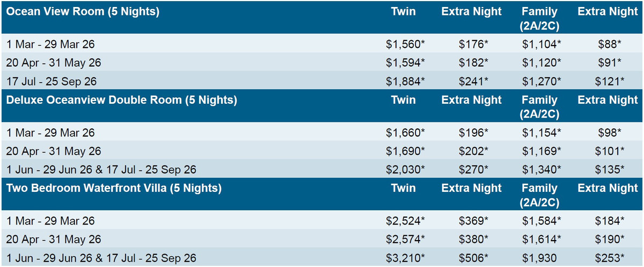Click the Ocean View Room (5 Nights) header
The image size is (644, 267).
tap(83, 12)
